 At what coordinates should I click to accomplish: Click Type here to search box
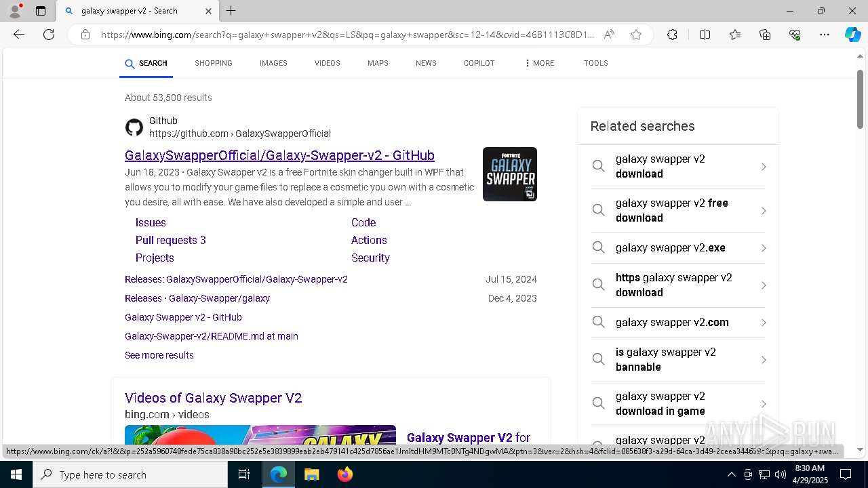[x=130, y=474]
